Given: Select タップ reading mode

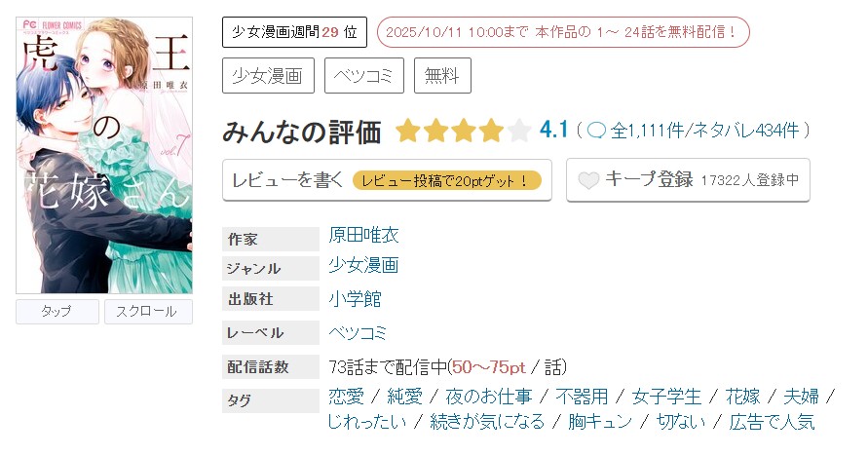Looking at the screenshot, I should coord(57,312).
